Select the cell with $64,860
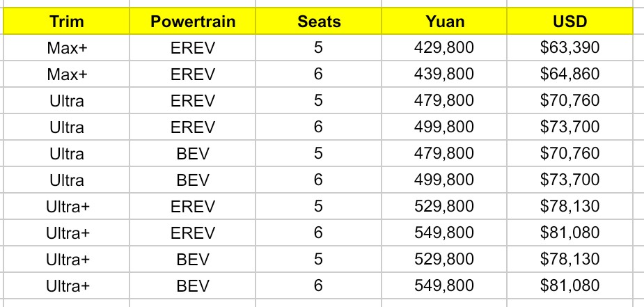644x307 pixels. click(x=570, y=74)
